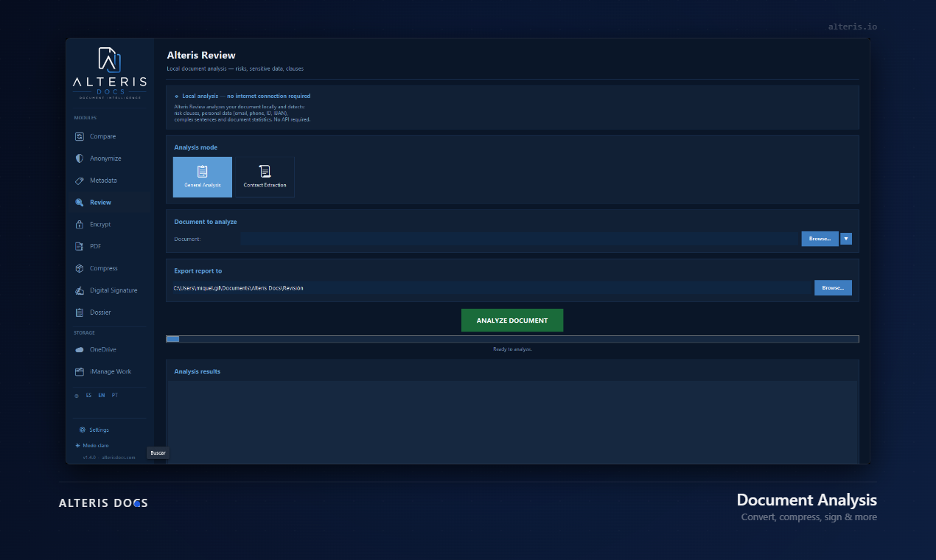Screen dimensions: 936x560
Task: Click the Alteris Docs logo
Action: pyautogui.click(x=110, y=74)
